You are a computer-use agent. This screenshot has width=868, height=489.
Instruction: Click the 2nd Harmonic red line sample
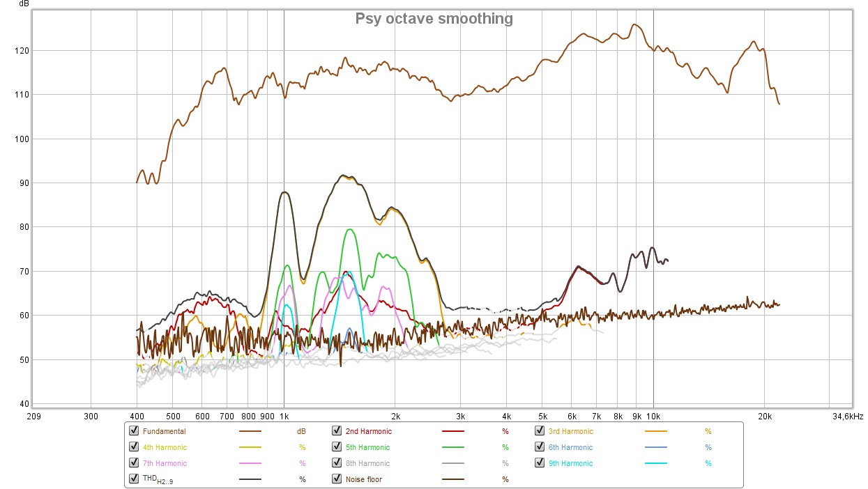pos(453,432)
